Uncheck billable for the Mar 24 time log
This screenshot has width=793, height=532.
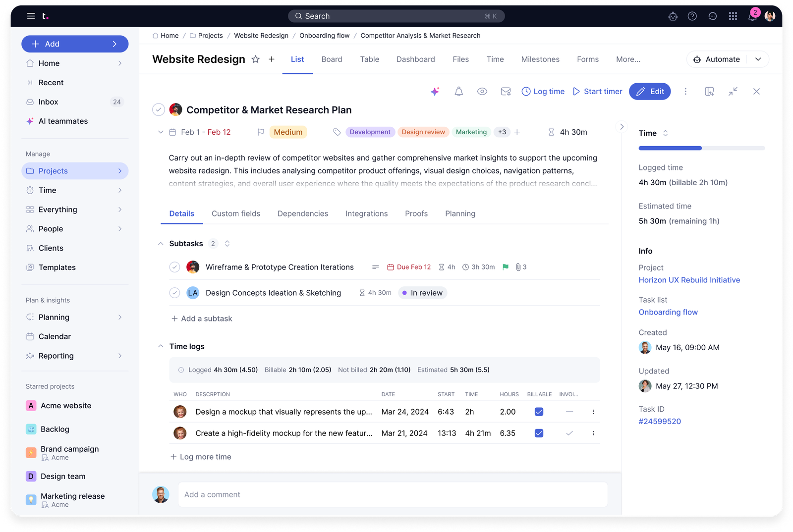point(539,412)
